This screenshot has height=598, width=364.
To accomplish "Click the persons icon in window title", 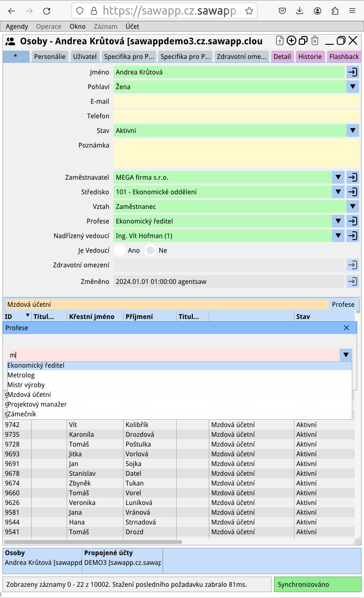I will click(10, 41).
